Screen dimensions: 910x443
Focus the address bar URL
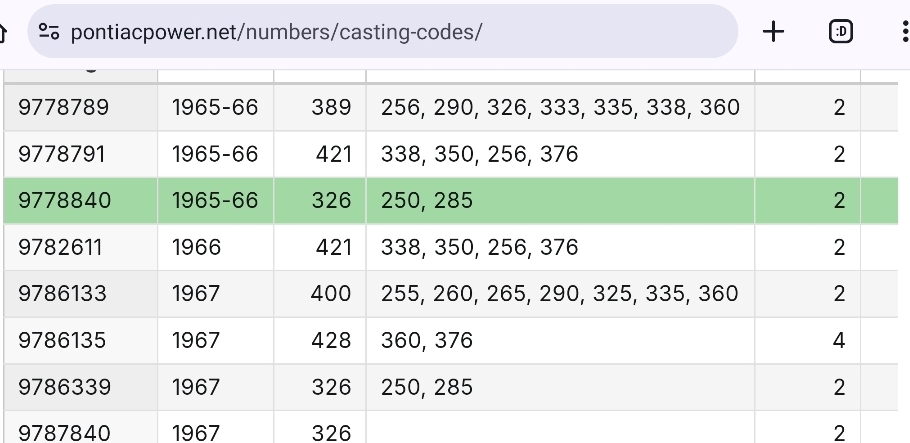(276, 32)
